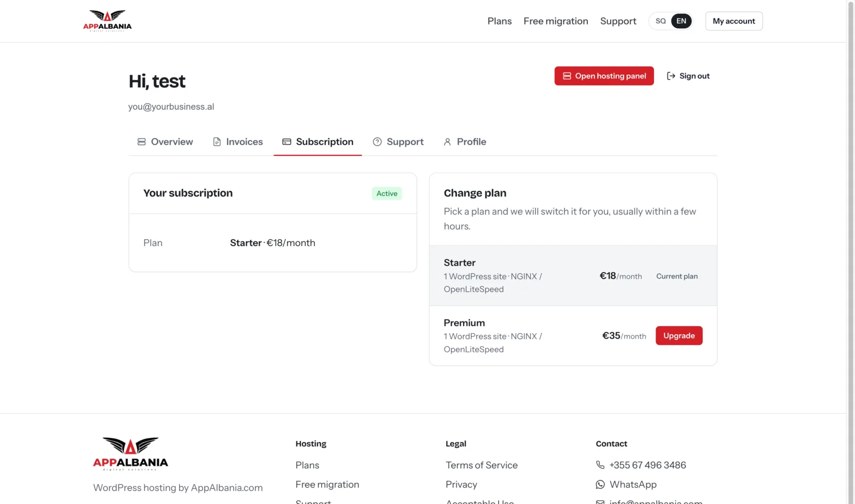This screenshot has height=504, width=855.
Task: Open Free migration in top navigation
Action: click(556, 21)
